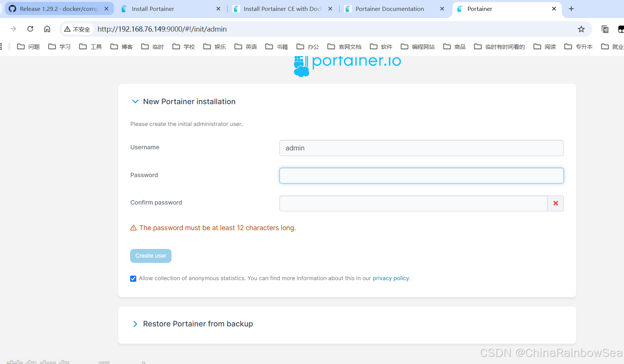
Task: Open the 问题 bookmark folder
Action: tap(29, 47)
